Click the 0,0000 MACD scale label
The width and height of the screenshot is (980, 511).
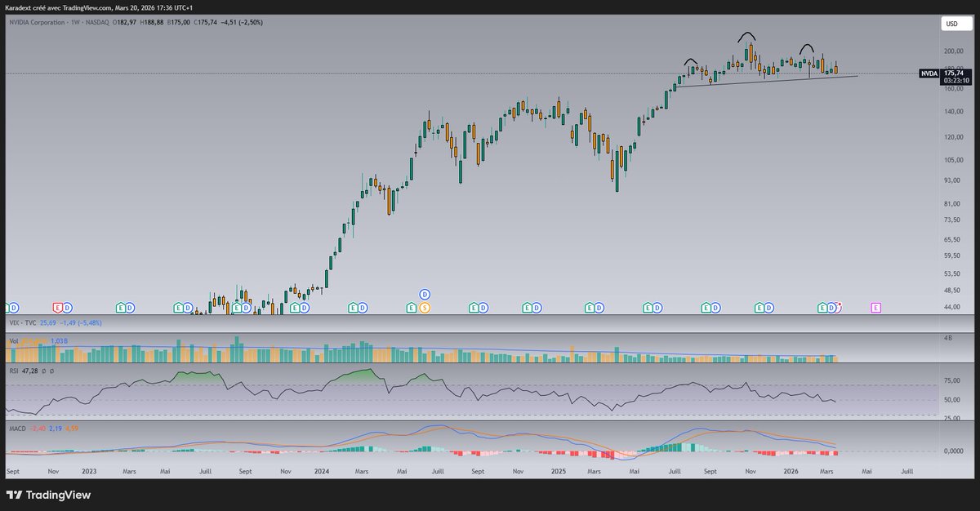click(x=952, y=451)
